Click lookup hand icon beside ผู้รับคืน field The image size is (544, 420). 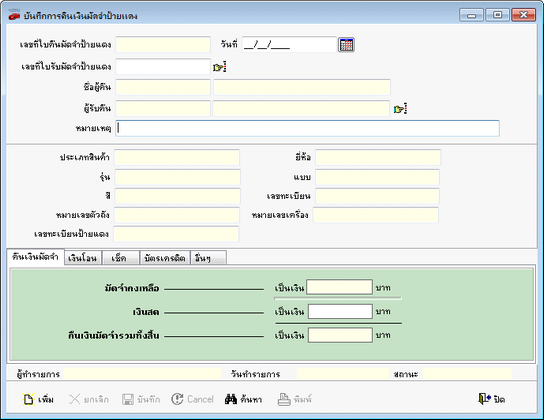pos(400,109)
